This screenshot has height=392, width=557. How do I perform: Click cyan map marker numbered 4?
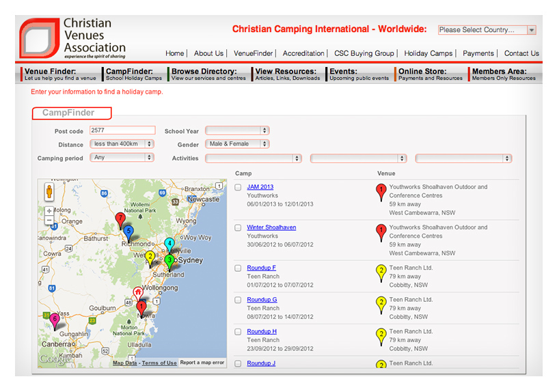(169, 245)
